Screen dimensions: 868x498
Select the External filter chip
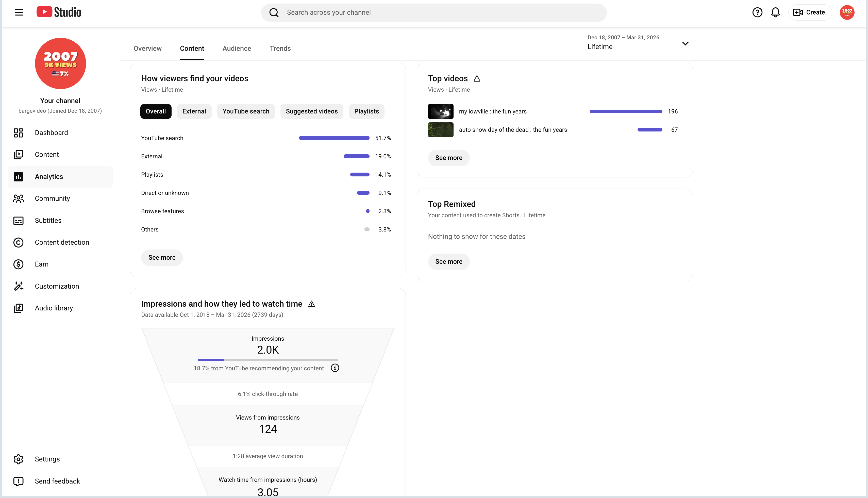[194, 111]
